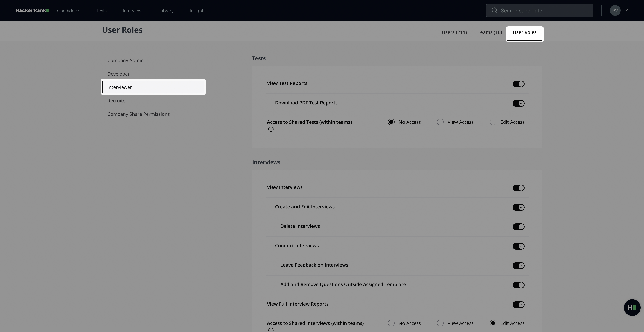
Task: Click info icon under Shared Tests access
Action: pyautogui.click(x=271, y=129)
